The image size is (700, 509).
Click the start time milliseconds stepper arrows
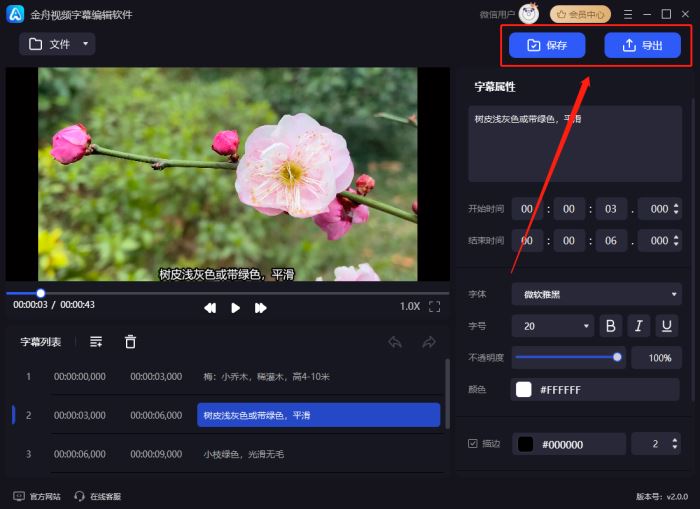(x=676, y=209)
